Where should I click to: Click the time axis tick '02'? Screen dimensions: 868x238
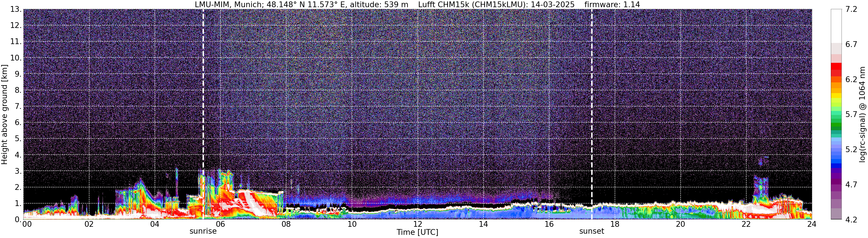point(89,224)
